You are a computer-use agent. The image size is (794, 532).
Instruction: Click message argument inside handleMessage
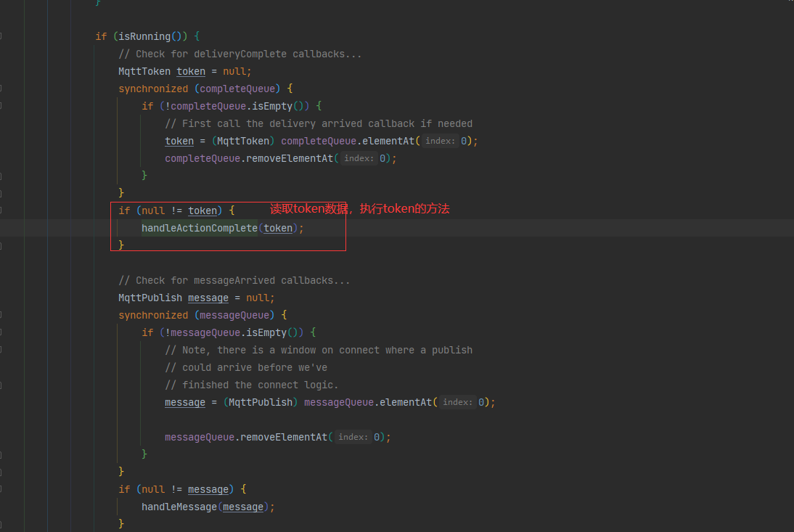[243, 507]
